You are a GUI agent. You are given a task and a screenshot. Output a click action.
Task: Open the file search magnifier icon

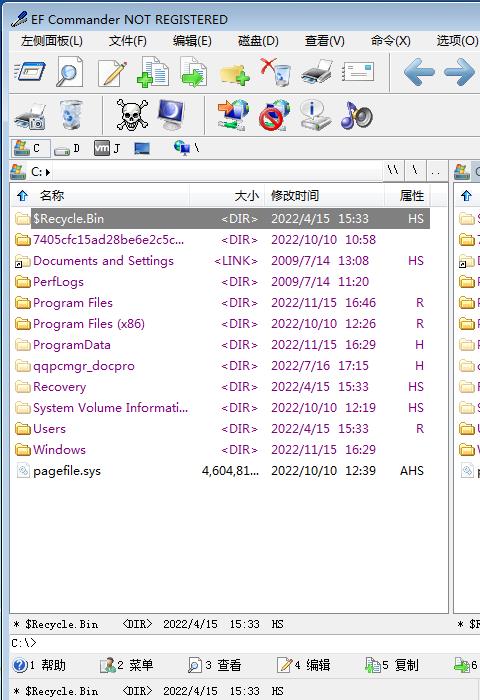[x=69, y=71]
